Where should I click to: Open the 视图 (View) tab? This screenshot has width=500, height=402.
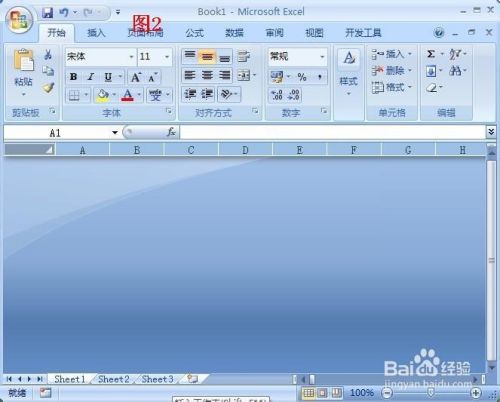314,33
